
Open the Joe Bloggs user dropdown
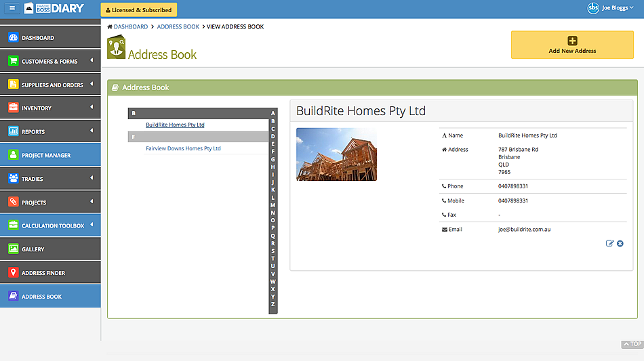click(618, 8)
